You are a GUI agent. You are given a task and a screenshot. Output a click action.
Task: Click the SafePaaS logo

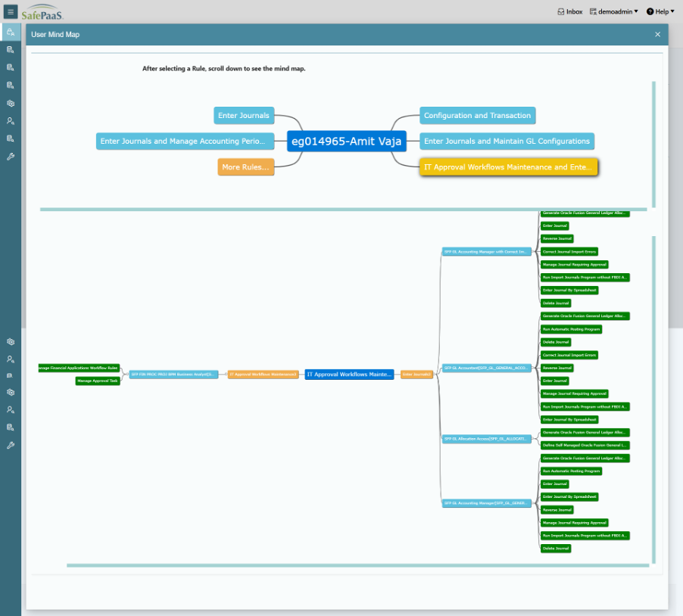tap(43, 12)
